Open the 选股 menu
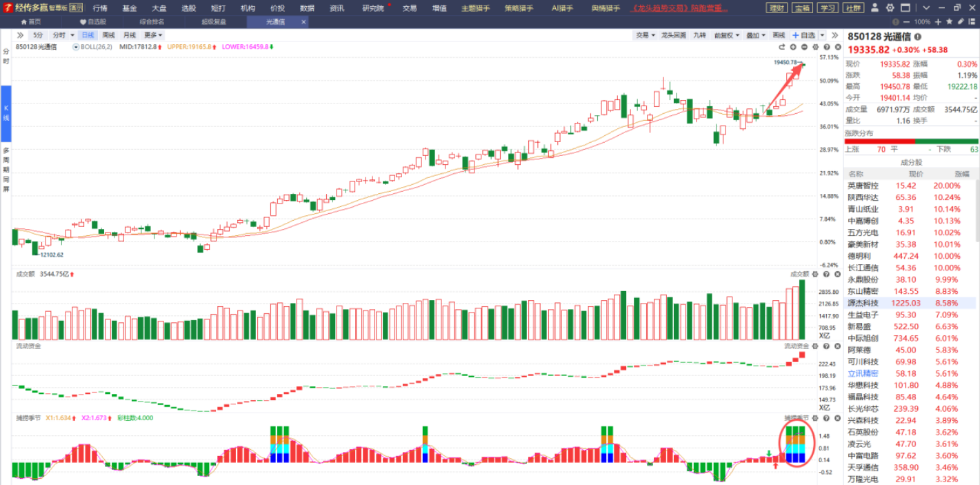The height and width of the screenshot is (485, 980). (x=188, y=8)
